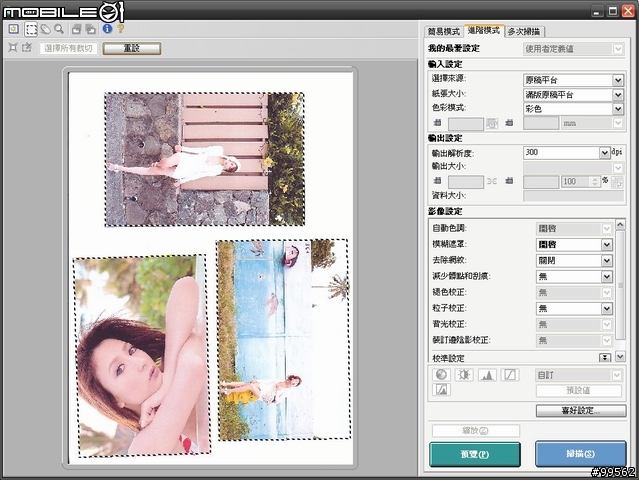Switch to the 進階模式 tab
Image resolution: width=639 pixels, height=480 pixels.
pos(484,31)
